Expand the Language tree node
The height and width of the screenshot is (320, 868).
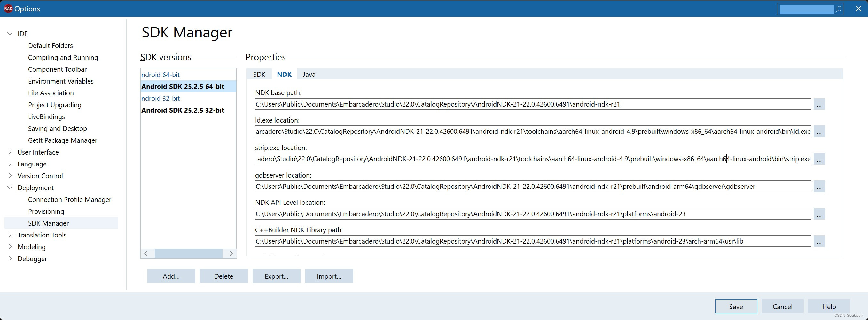pos(10,164)
